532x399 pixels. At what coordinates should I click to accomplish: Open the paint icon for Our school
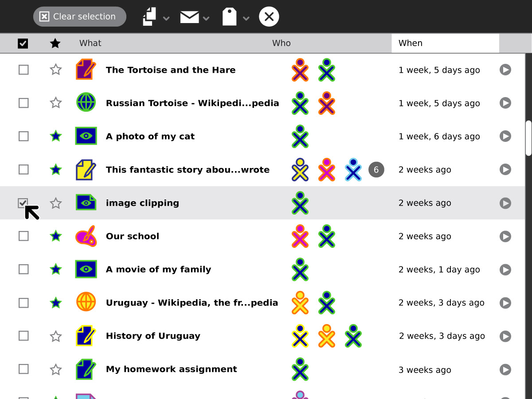coord(86,236)
